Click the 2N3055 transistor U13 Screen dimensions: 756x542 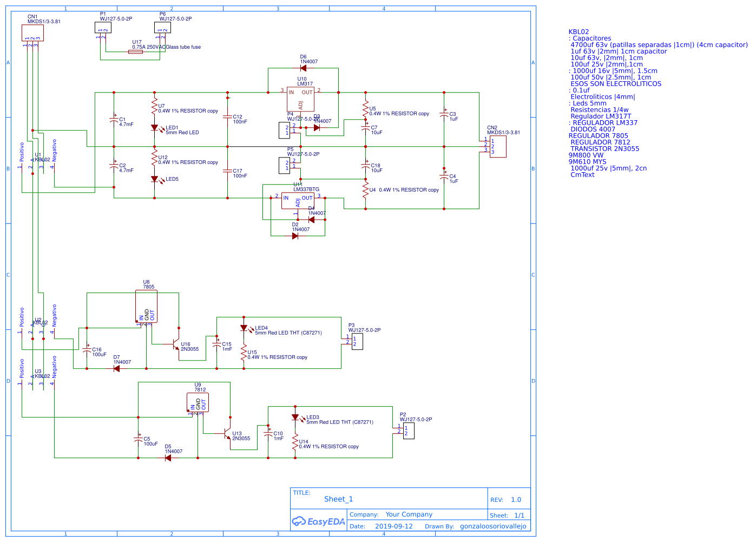227,434
